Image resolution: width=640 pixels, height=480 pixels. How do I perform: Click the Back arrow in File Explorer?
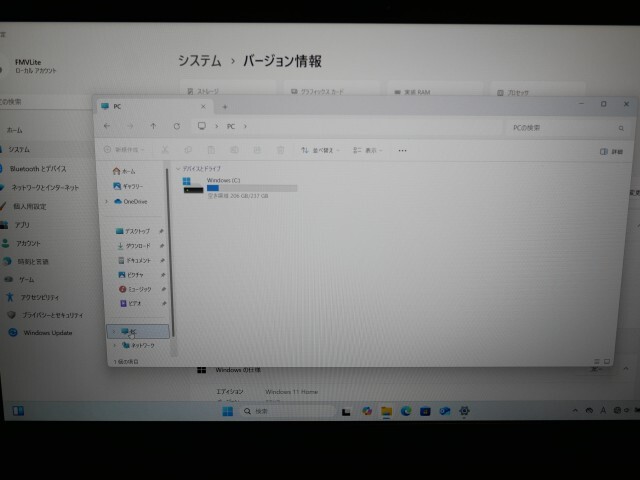[x=107, y=126]
